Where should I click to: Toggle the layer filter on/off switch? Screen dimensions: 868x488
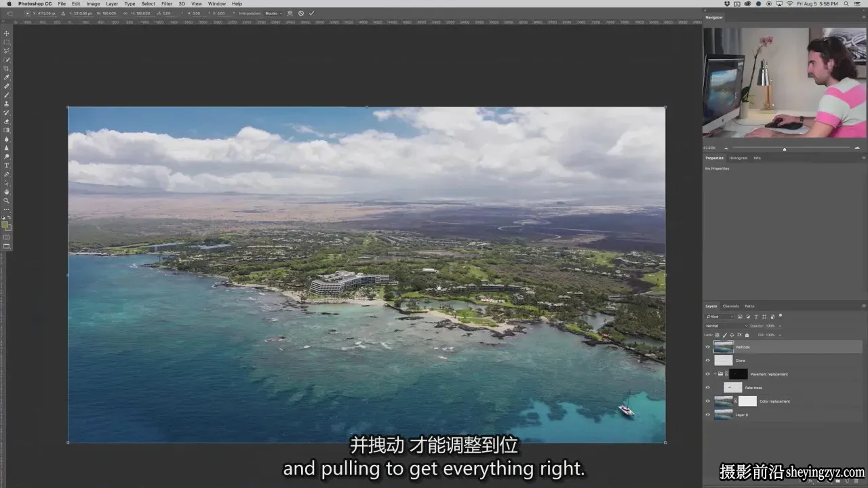coord(781,315)
